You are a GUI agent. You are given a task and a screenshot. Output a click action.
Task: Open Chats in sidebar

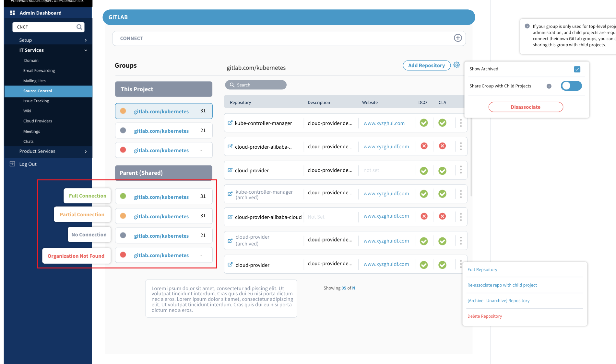(x=28, y=142)
